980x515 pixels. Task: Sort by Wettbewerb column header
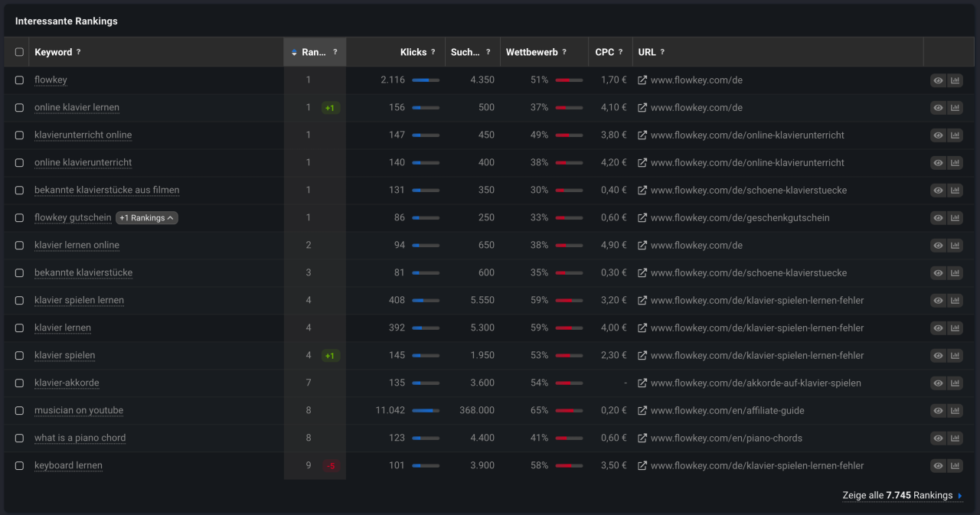(x=532, y=53)
